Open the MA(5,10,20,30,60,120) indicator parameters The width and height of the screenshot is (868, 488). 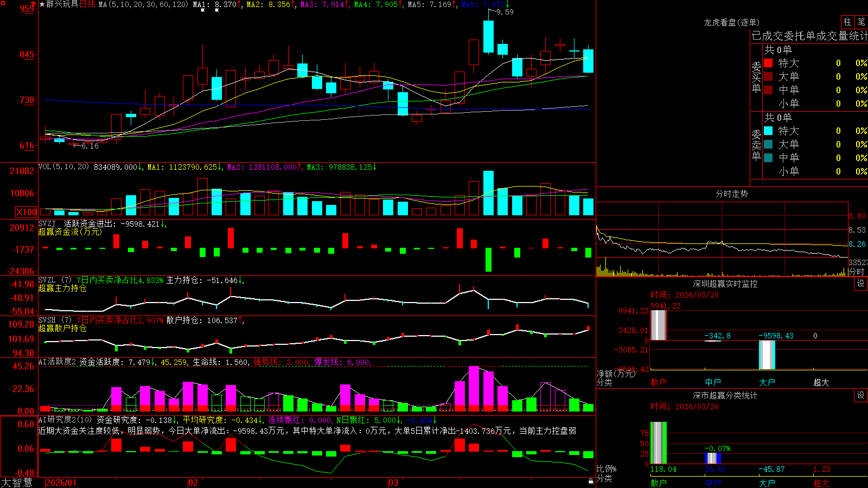click(143, 4)
